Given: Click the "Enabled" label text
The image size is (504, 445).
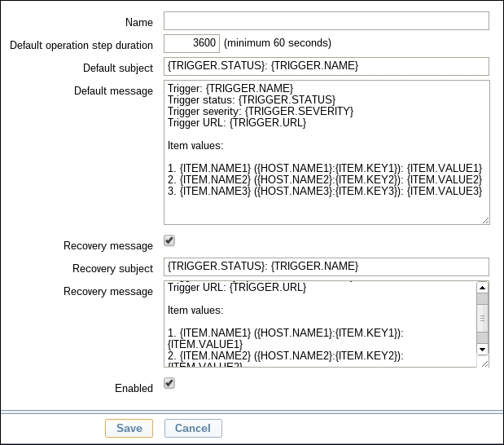Looking at the screenshot, I should point(133,388).
